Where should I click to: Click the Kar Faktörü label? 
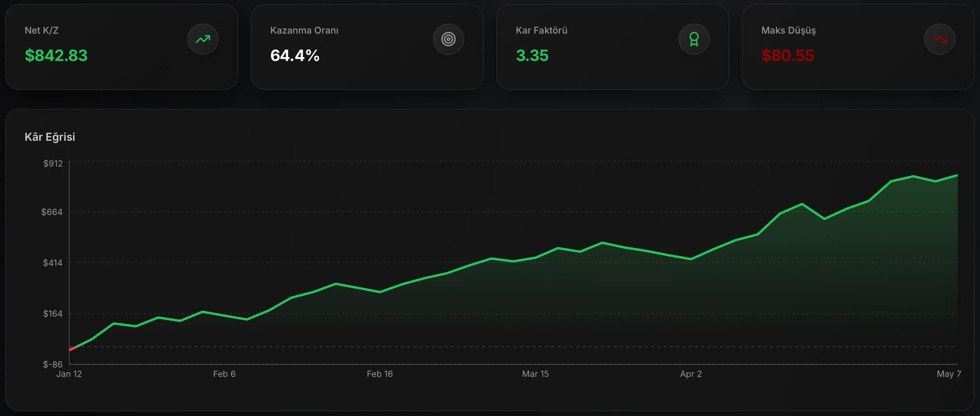point(542,30)
